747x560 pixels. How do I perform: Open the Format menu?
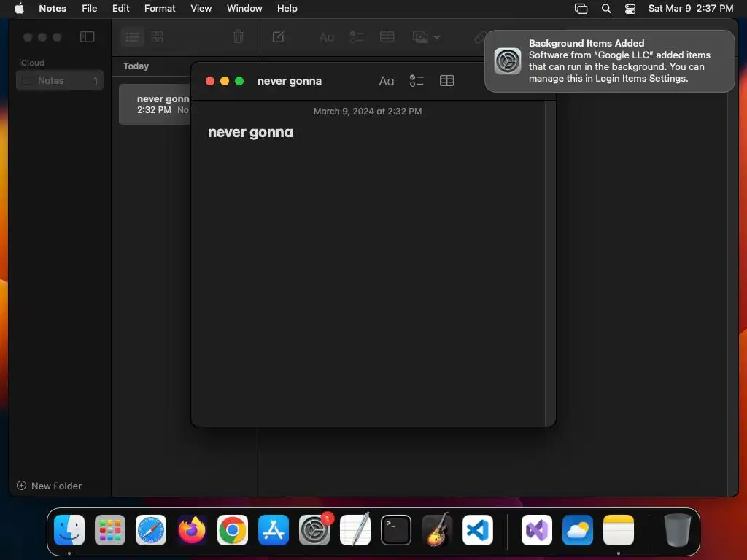click(160, 8)
